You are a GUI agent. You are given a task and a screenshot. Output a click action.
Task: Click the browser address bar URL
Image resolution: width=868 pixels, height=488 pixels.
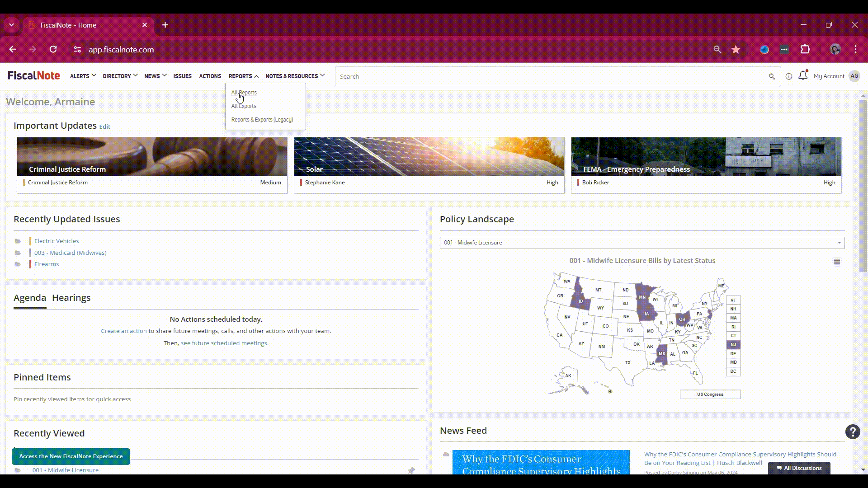pyautogui.click(x=121, y=50)
